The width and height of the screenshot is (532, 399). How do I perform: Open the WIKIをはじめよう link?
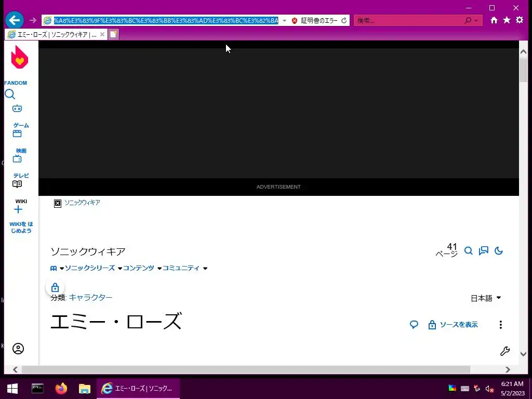tap(21, 228)
